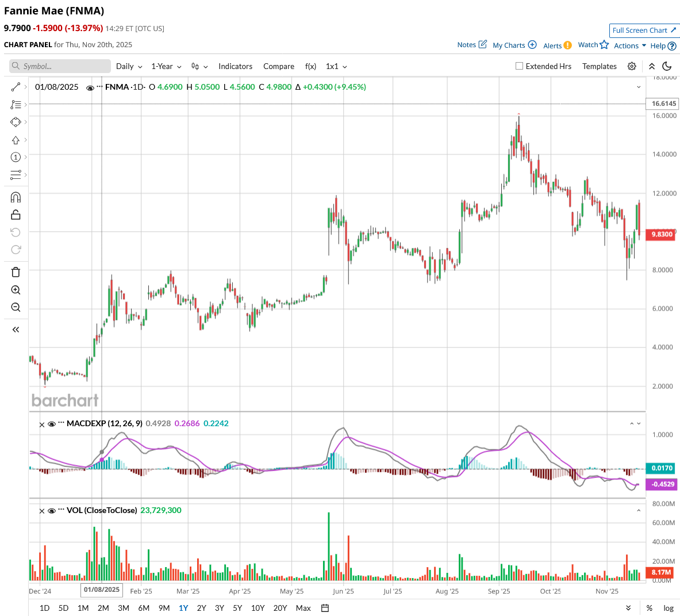The width and height of the screenshot is (680, 616).
Task: Remove the MACDEXP indicator
Action: tap(41, 424)
